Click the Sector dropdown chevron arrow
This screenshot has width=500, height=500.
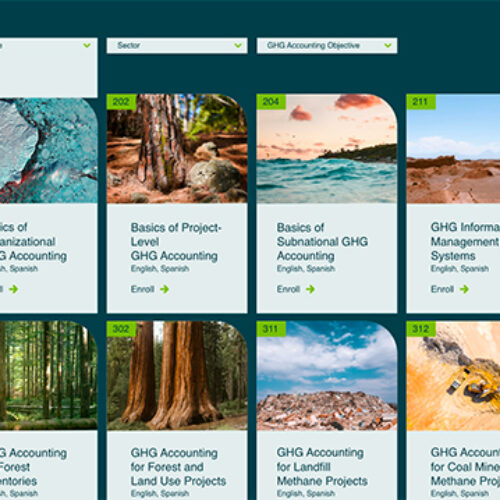pyautogui.click(x=238, y=45)
